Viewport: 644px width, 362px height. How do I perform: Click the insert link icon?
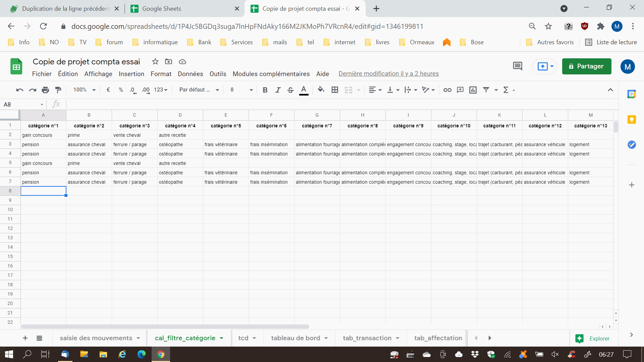tap(447, 90)
